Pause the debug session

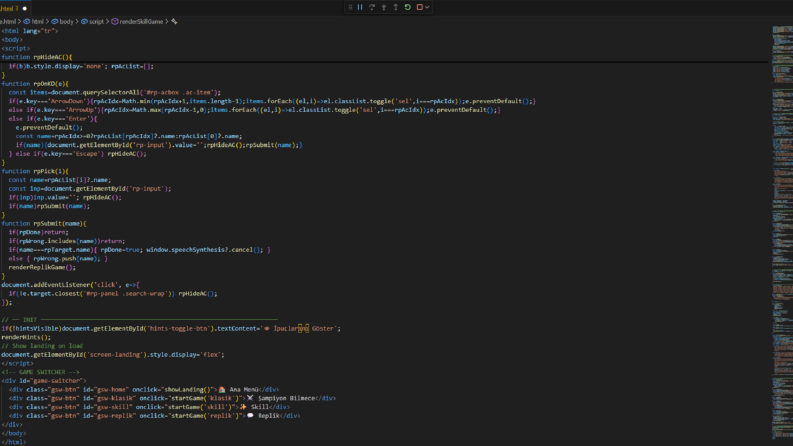(x=360, y=7)
